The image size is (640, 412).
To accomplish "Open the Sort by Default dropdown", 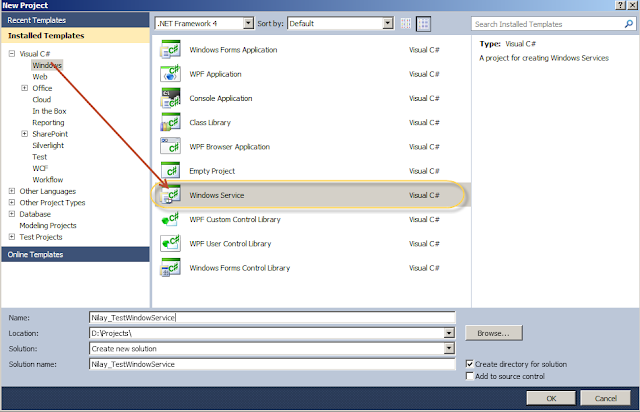I will click(x=388, y=24).
